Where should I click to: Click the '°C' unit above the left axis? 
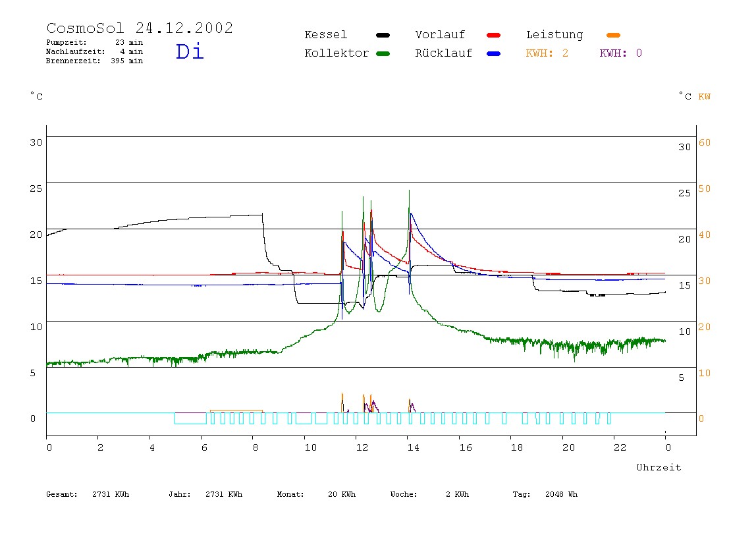[x=37, y=96]
